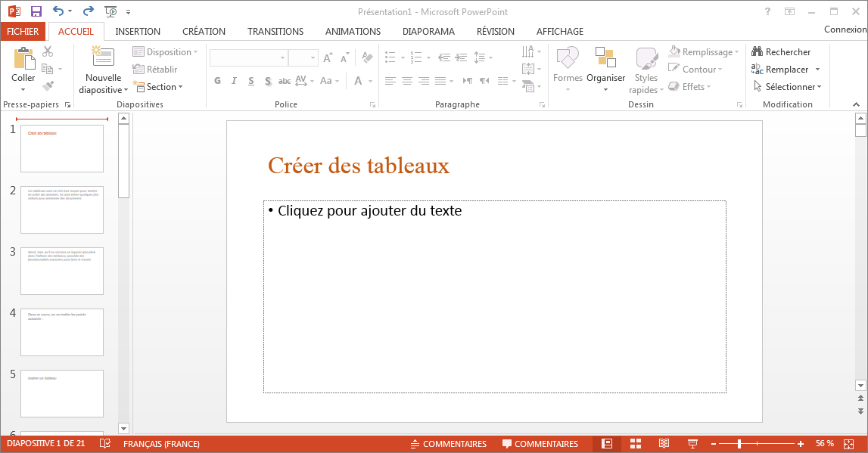Toggle underline with the S button
Image resolution: width=868 pixels, height=453 pixels.
pyautogui.click(x=251, y=81)
